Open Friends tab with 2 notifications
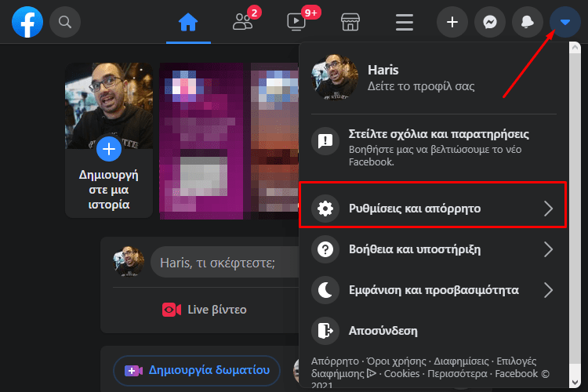 coord(243,22)
